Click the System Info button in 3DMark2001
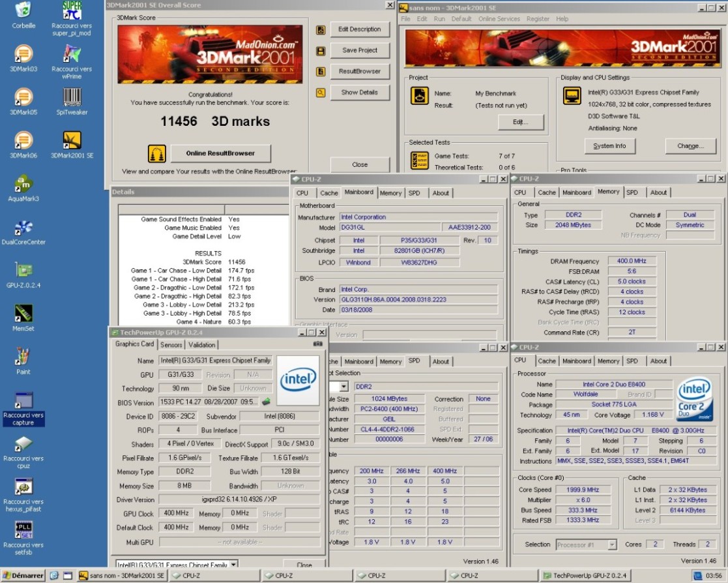 [609, 146]
